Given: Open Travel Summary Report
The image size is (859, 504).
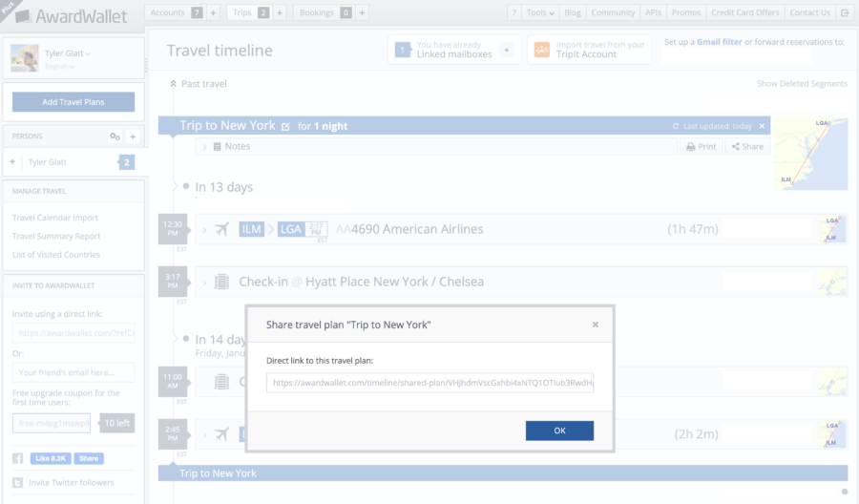Looking at the screenshot, I should click(x=56, y=236).
